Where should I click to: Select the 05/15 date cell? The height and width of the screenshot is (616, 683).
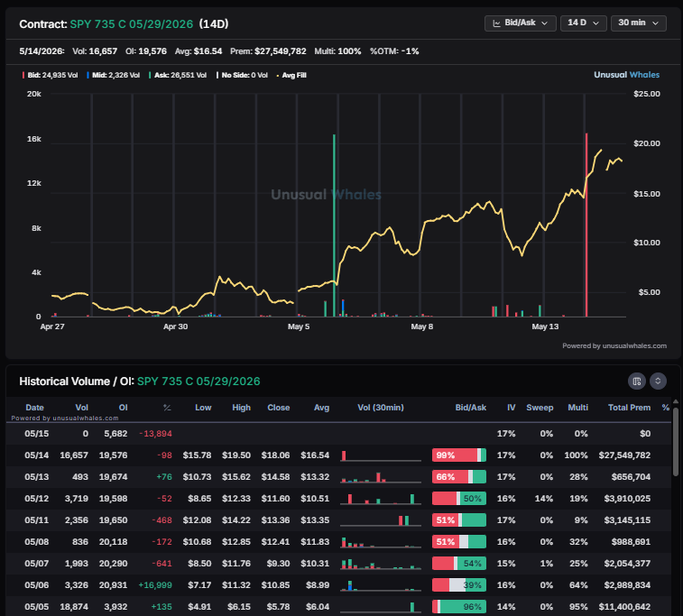point(37,434)
